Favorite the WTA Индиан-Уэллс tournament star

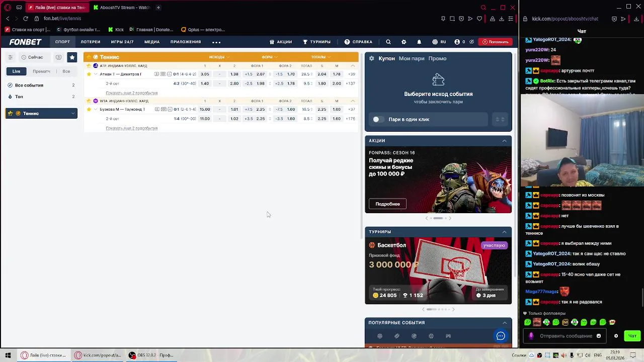(x=89, y=101)
